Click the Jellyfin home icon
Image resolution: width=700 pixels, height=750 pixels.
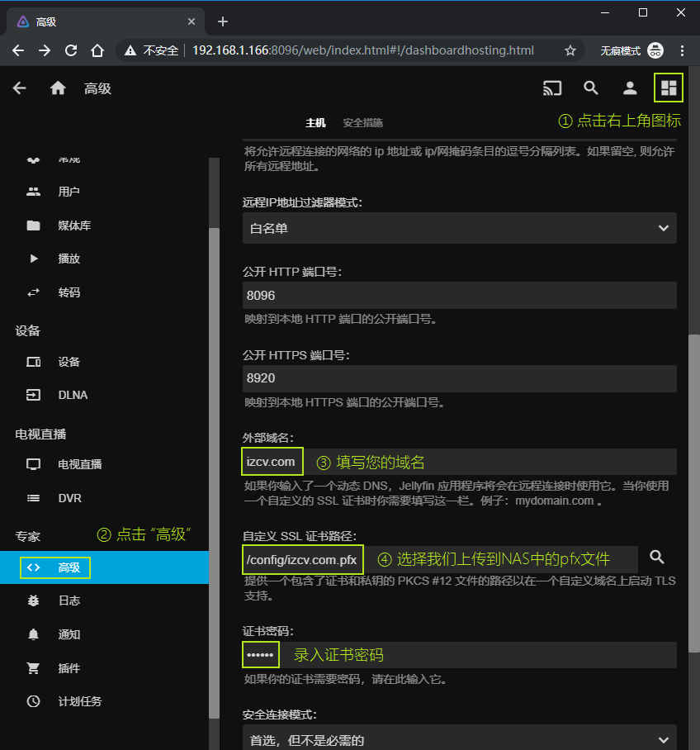pos(58,88)
